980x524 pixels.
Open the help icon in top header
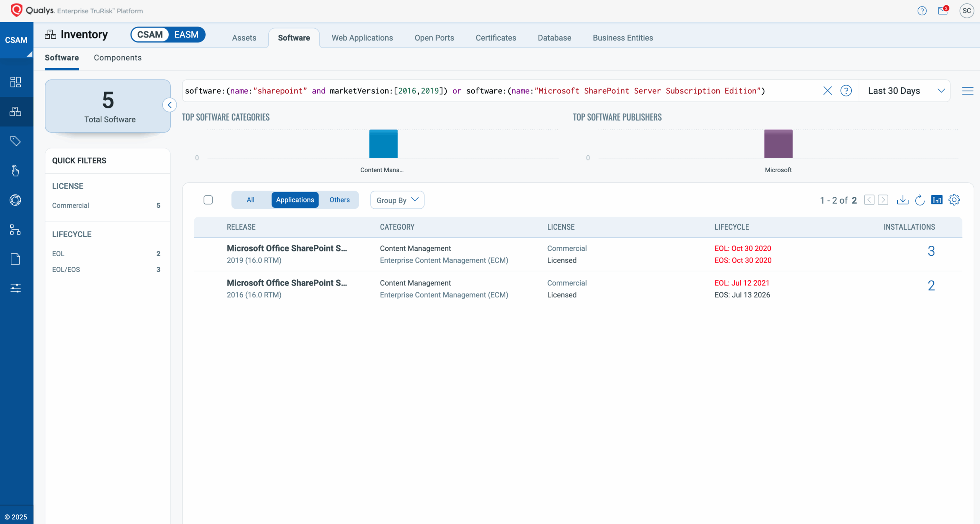point(922,11)
